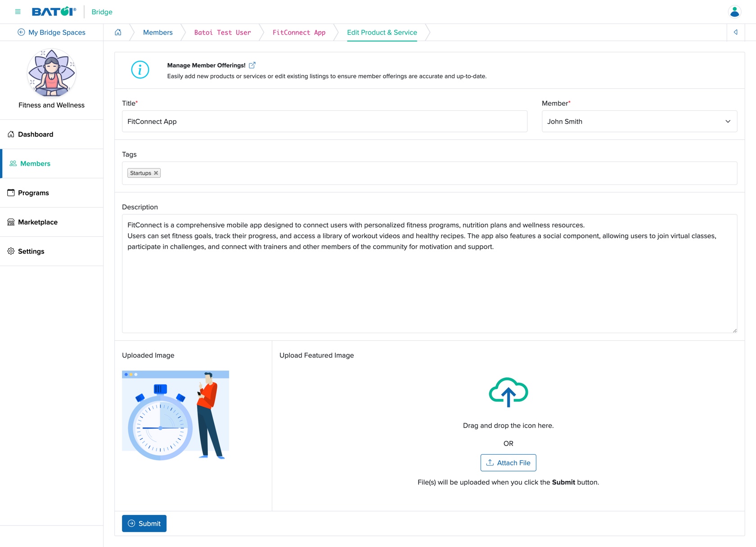Click the uploaded stopwatch image thumbnail

click(175, 415)
